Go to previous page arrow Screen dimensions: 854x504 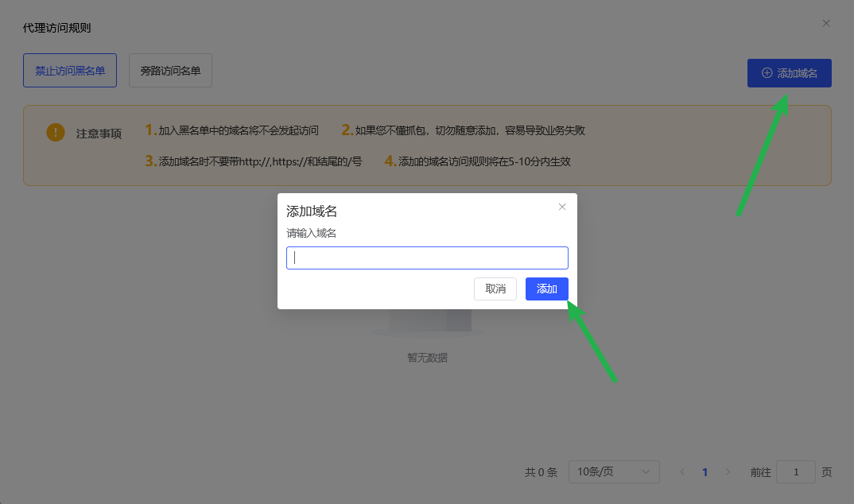click(x=682, y=472)
